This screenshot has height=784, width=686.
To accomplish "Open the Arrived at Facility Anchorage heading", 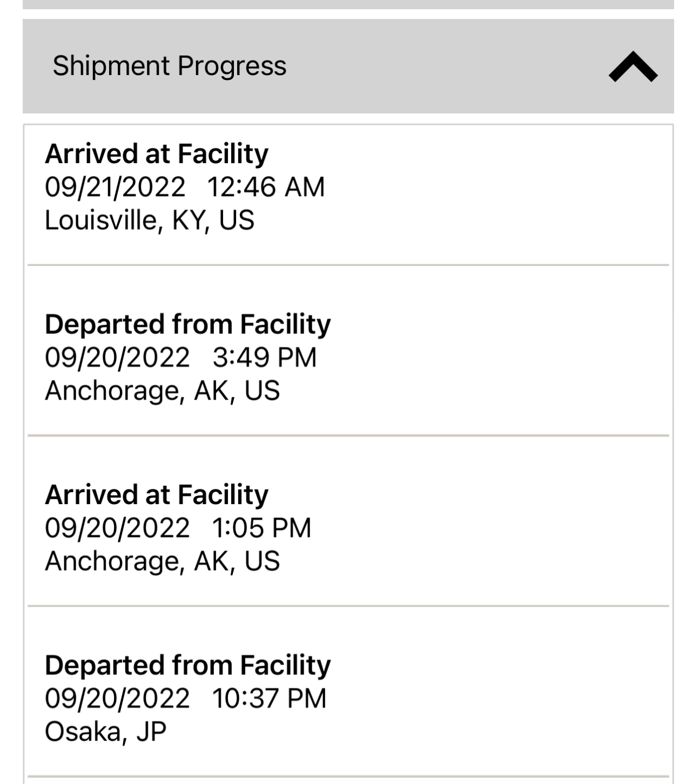I will tap(156, 495).
